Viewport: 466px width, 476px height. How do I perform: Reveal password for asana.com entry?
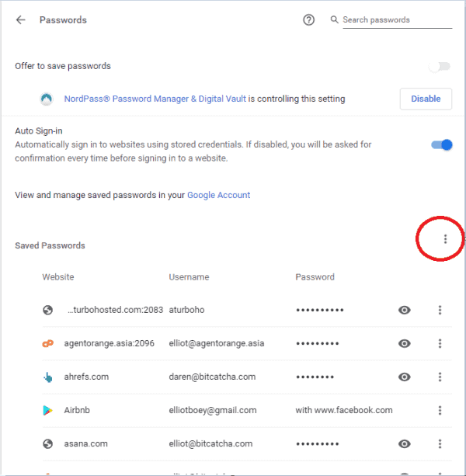(x=405, y=444)
